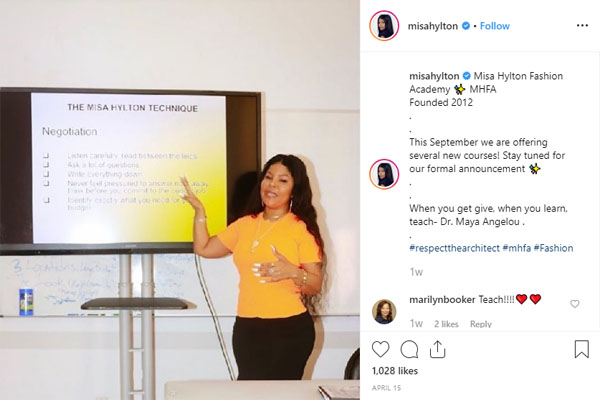Open the #Fashion hashtag

553,248
